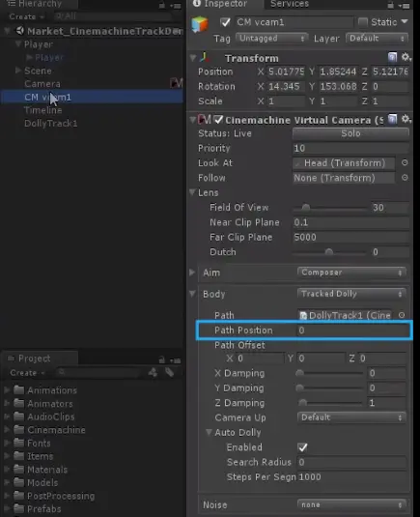The height and width of the screenshot is (517, 420).
Task: Click the Project panel lock icon
Action: (162, 359)
